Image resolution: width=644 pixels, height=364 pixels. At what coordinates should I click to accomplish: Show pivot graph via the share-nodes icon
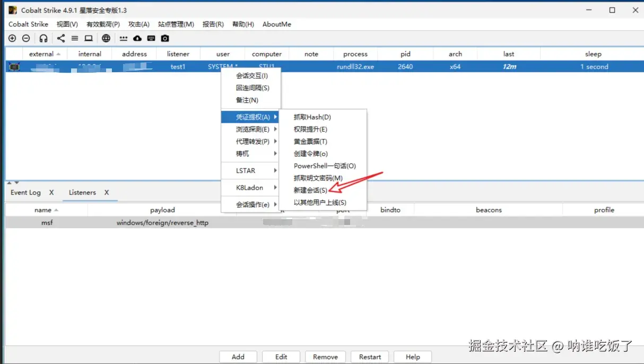click(61, 38)
